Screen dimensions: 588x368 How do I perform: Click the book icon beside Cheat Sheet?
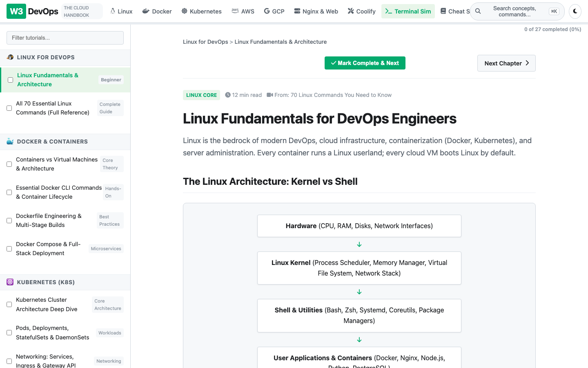(443, 11)
